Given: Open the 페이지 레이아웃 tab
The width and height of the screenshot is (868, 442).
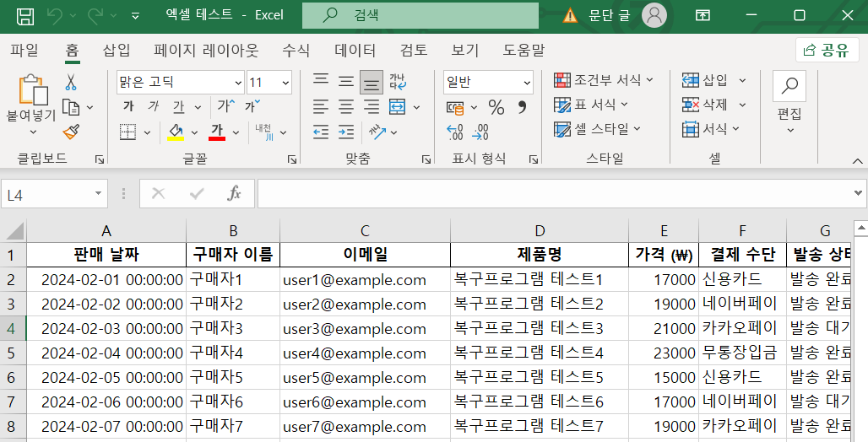Looking at the screenshot, I should pyautogui.click(x=206, y=51).
